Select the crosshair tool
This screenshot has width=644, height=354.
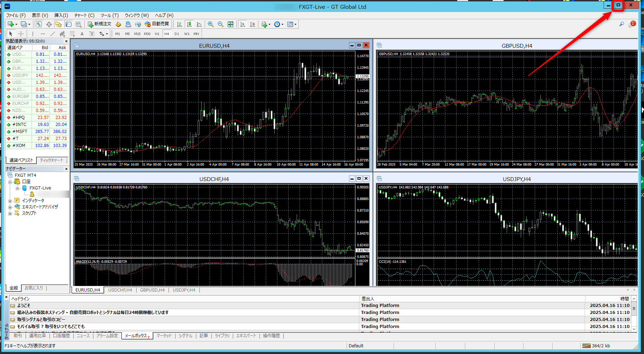point(21,34)
